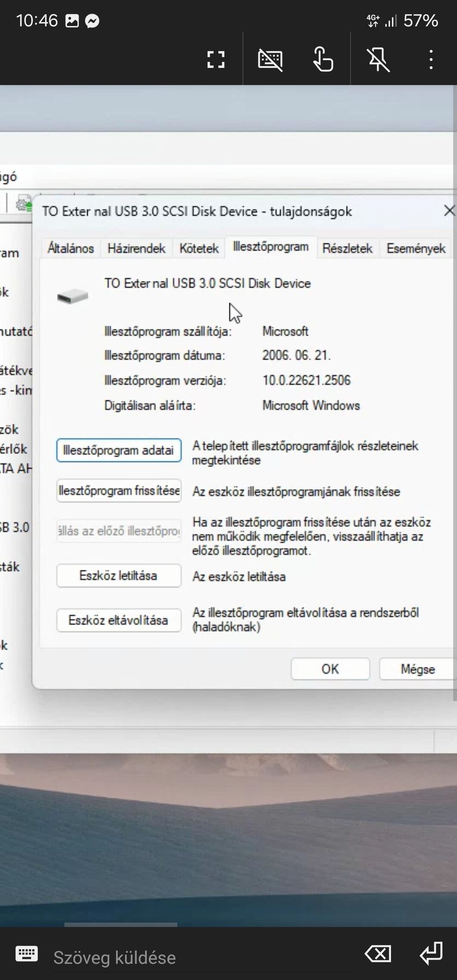Switch to the Események tab
Viewport: 457px width, 980px height.
pos(416,248)
